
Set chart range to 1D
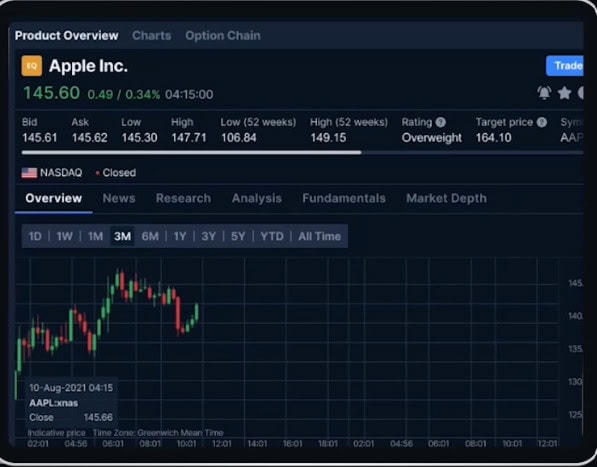pos(35,236)
